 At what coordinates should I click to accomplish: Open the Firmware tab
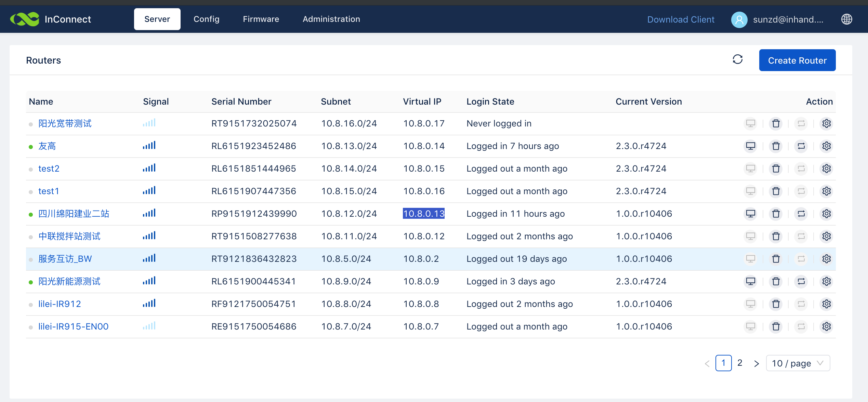click(261, 19)
